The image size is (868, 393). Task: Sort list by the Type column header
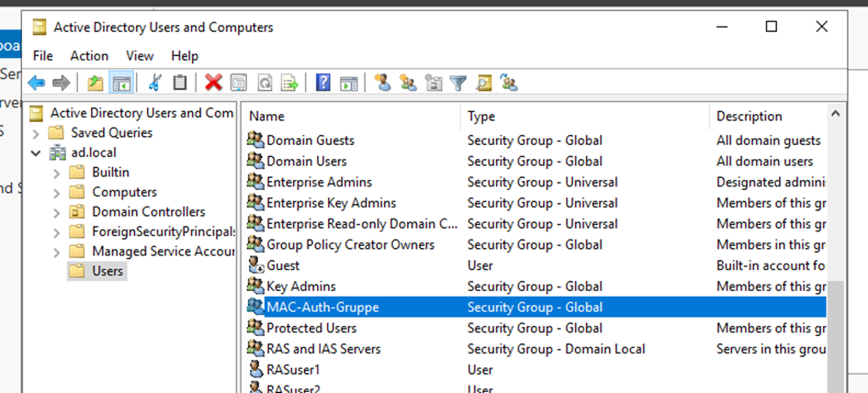point(583,117)
